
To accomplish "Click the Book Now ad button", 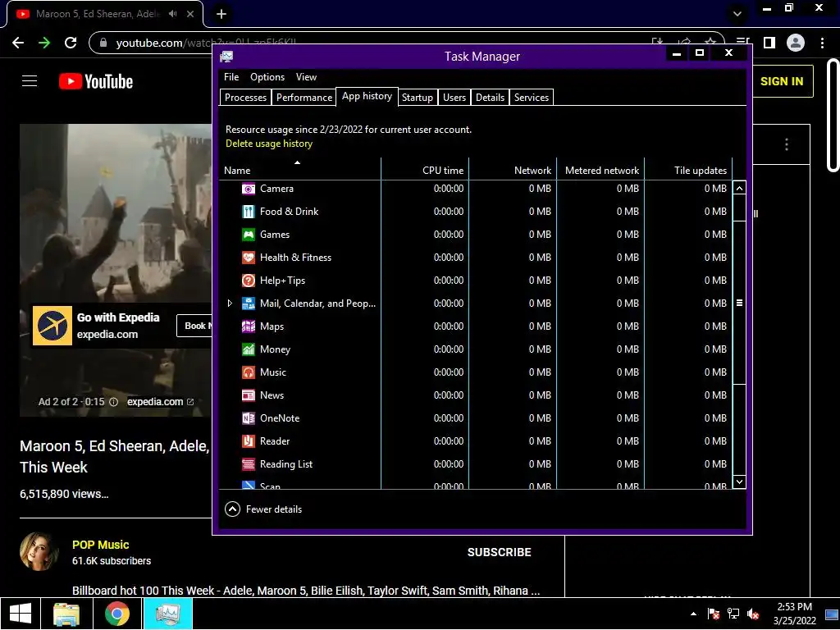I will [194, 326].
